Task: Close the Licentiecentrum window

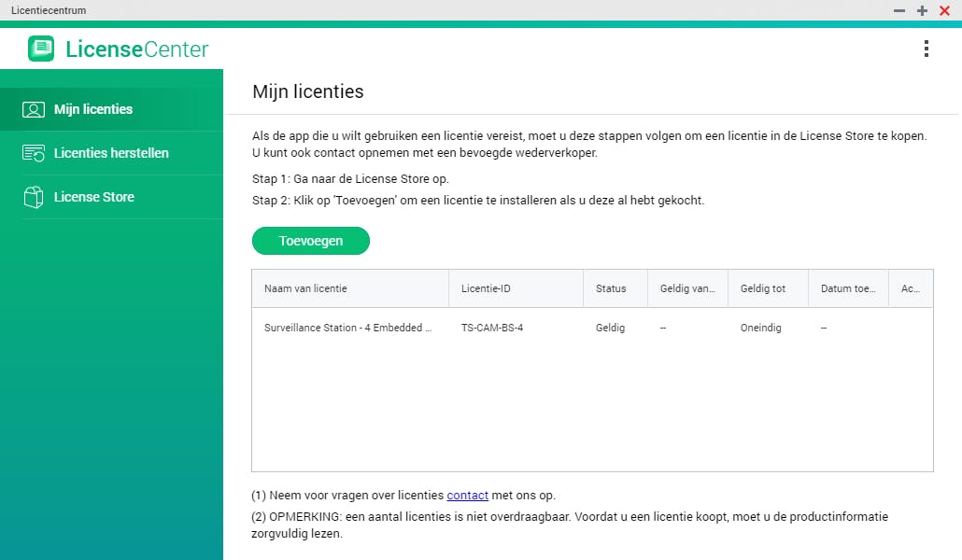Action: coord(944,10)
